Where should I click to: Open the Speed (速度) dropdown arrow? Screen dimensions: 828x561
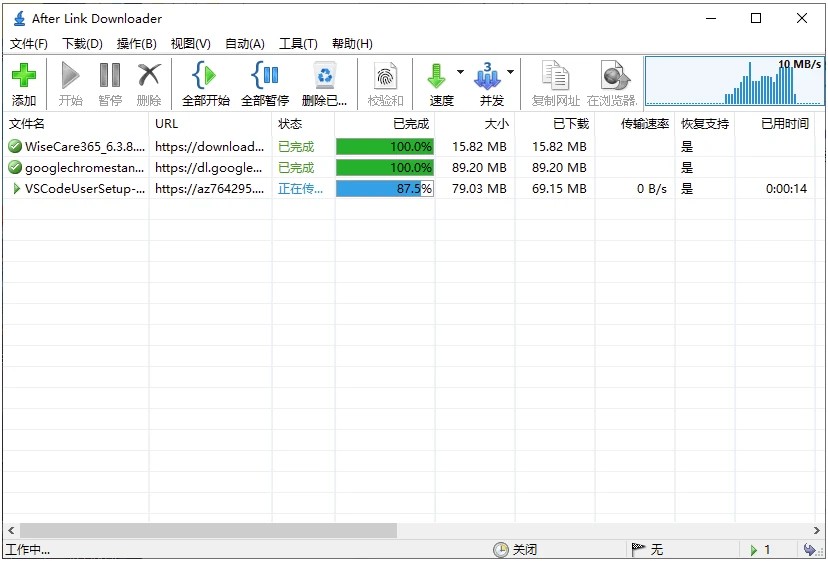460,72
